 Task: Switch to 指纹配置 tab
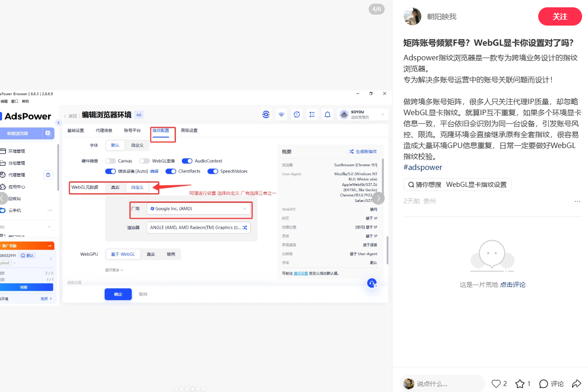161,131
